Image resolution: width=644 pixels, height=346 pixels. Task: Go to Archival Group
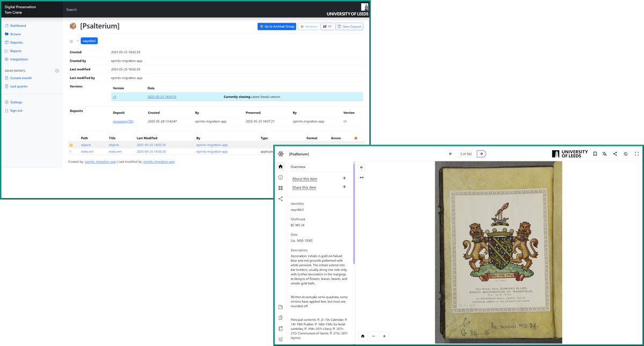(276, 26)
